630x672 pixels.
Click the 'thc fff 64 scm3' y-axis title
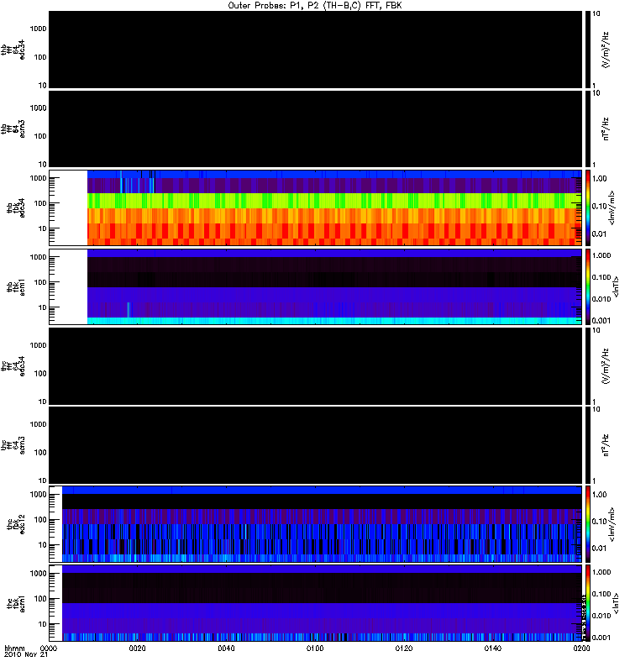tap(13, 445)
